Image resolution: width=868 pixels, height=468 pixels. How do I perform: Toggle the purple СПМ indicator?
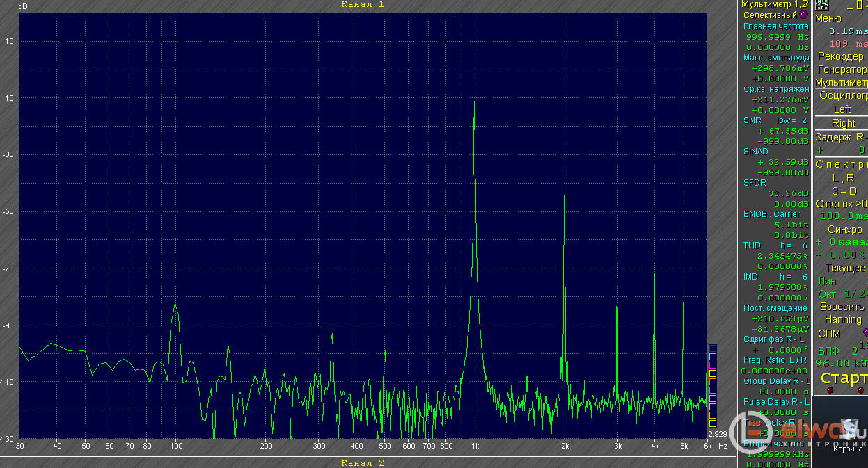pos(866,332)
